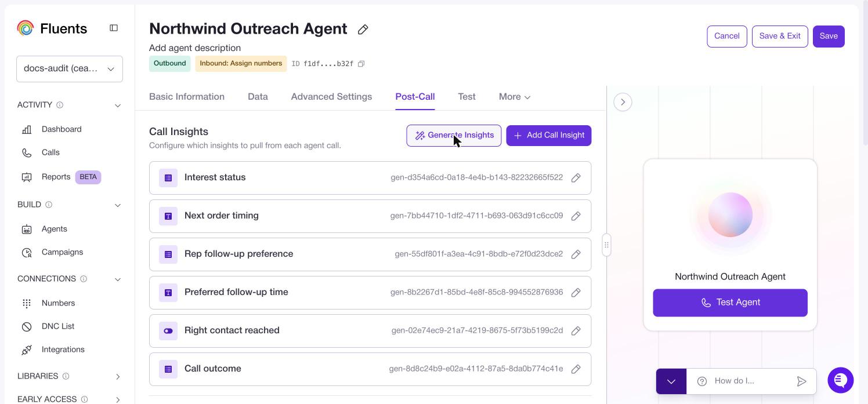
Task: Edit the Interest status insight
Action: click(x=576, y=178)
